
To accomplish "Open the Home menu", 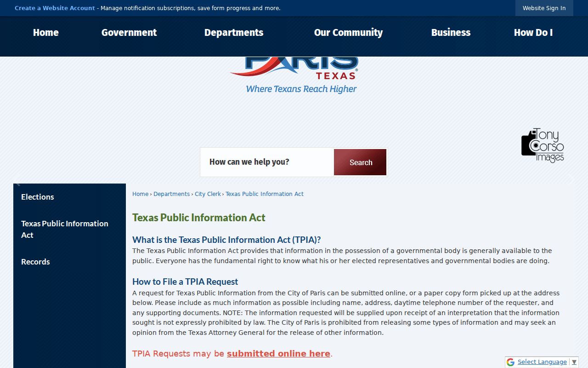I will (x=46, y=33).
